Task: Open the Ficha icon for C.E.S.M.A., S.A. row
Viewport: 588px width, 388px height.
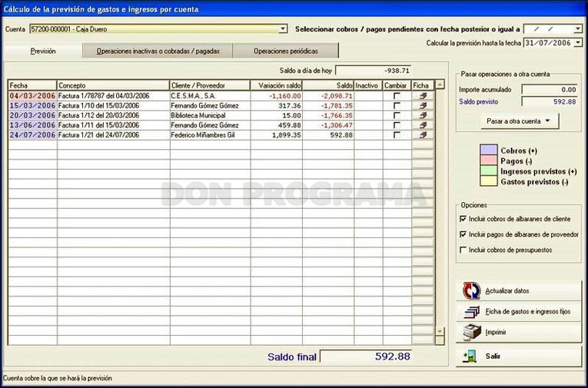Action: click(423, 96)
